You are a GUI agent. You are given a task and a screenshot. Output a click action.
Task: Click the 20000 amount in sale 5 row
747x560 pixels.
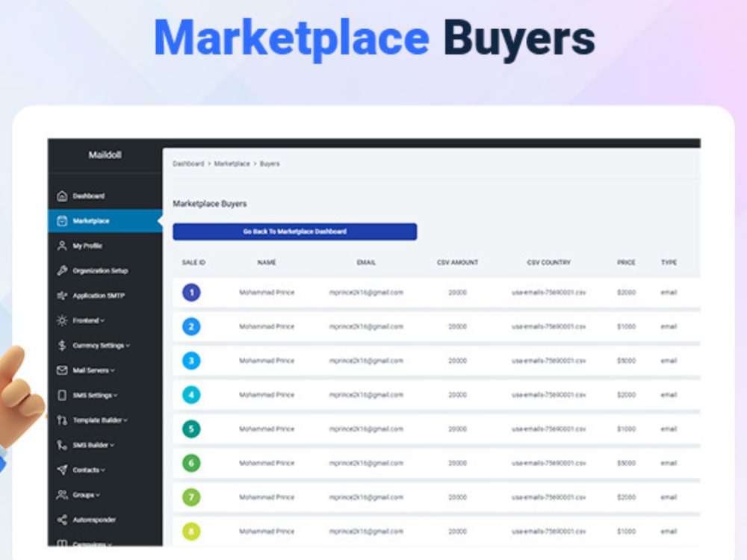pos(457,429)
